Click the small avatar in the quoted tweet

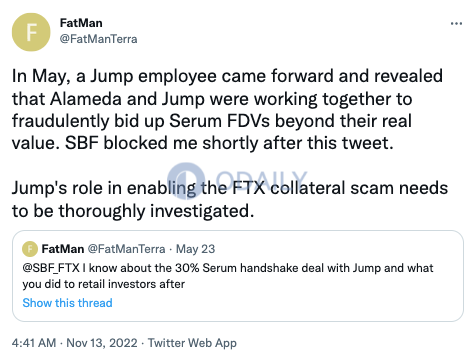tap(30, 249)
